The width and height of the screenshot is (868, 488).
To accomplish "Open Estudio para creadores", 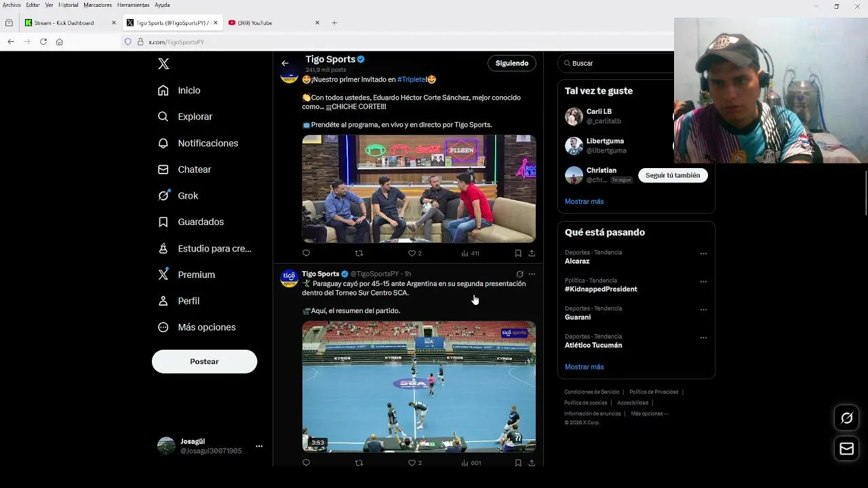I will (x=205, y=249).
